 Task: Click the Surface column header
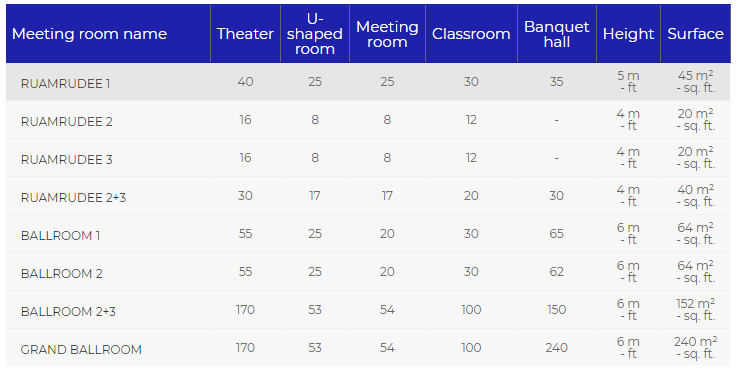[695, 34]
